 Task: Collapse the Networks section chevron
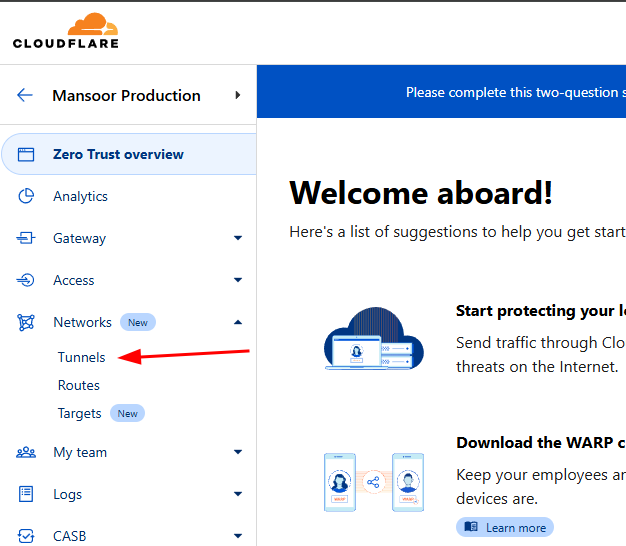[238, 323]
